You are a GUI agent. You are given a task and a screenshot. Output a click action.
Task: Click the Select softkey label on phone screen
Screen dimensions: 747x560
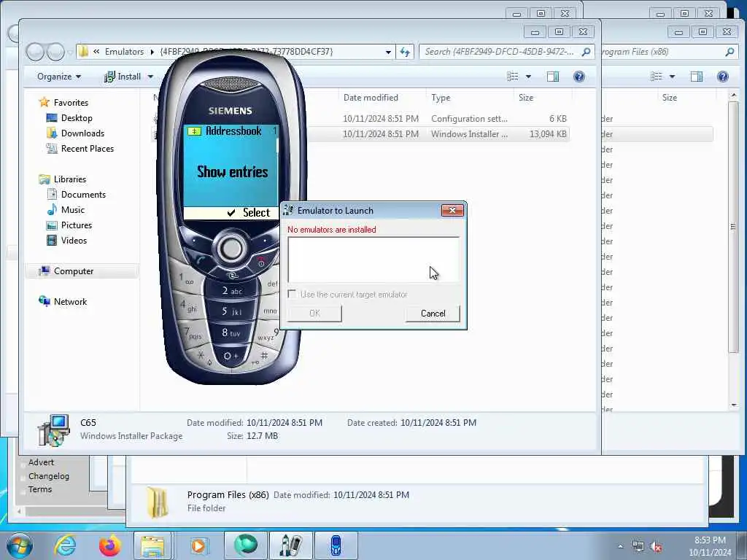tap(256, 213)
